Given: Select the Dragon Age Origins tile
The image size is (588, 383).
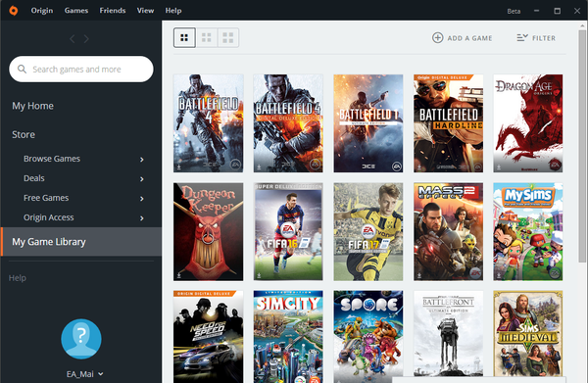Looking at the screenshot, I should [x=528, y=123].
